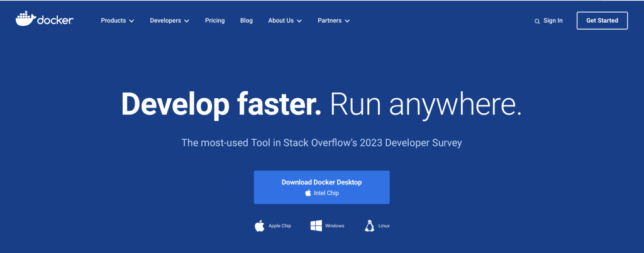
Task: Click Download Docker Desktop button
Action: point(321,188)
